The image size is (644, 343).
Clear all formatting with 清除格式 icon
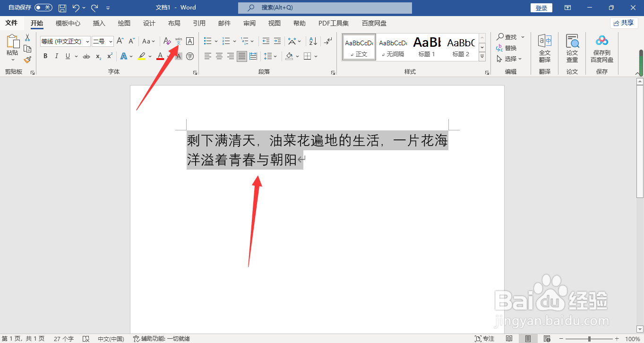(x=166, y=41)
